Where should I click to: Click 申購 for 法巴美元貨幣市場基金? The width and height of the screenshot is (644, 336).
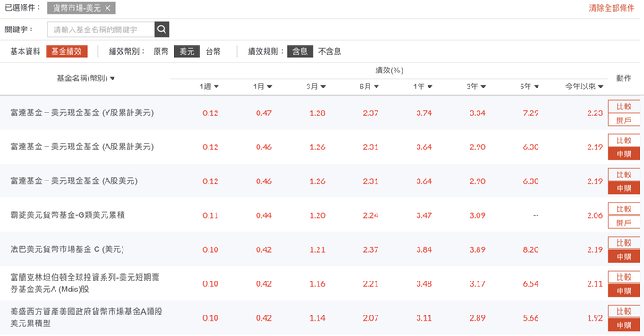[x=624, y=256]
